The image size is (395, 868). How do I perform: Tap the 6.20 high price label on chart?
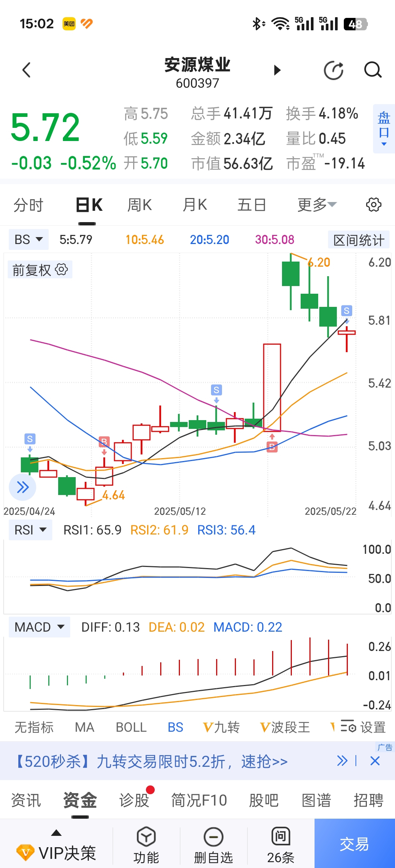coord(319,262)
